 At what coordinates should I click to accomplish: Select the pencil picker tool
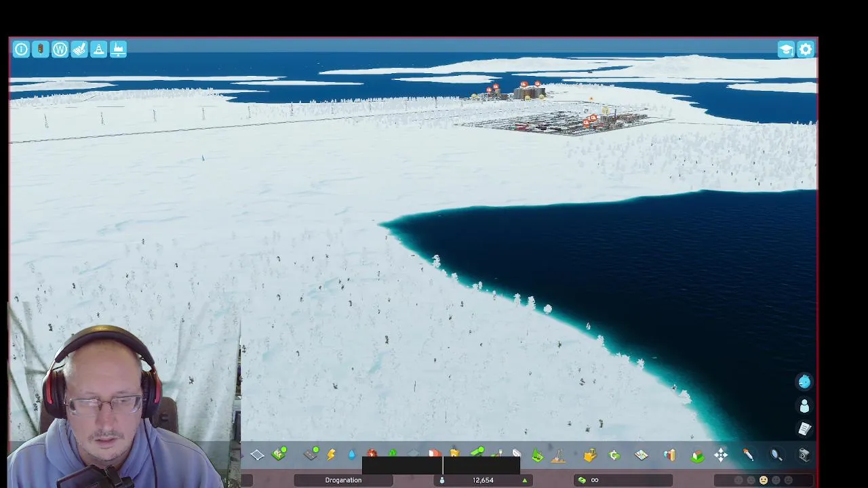point(748,455)
